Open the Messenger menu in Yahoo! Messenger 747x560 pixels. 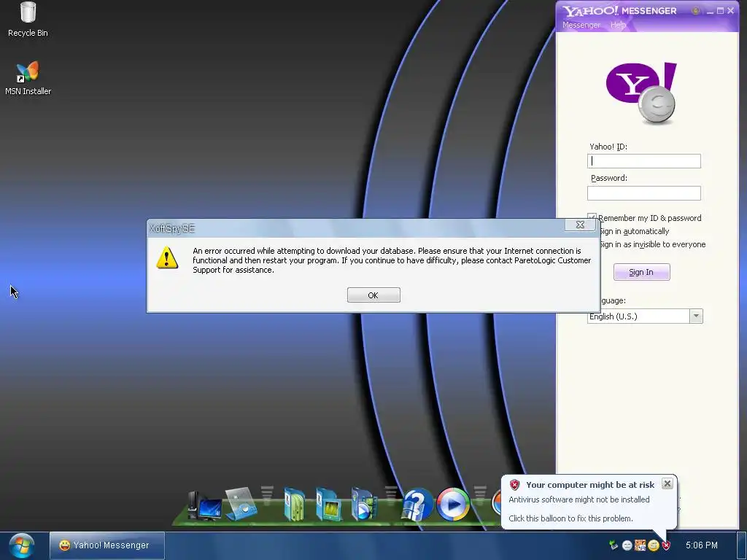[581, 26]
